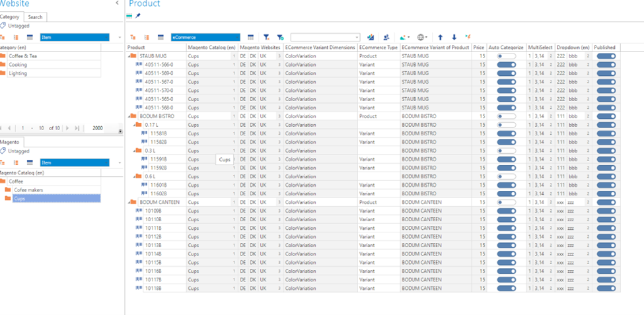Sort by Magento Catalog (en) column header
Screen dimensions: 644x315
pyautogui.click(x=212, y=48)
